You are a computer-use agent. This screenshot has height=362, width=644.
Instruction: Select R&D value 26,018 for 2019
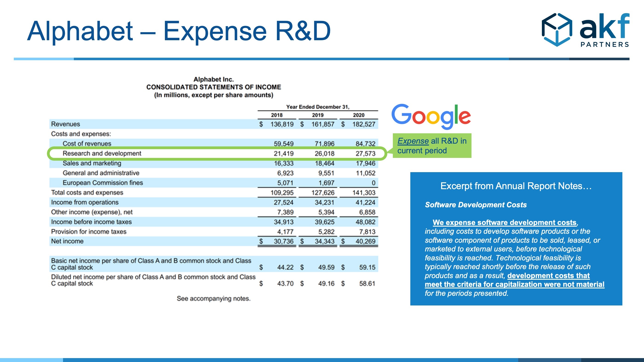tap(325, 153)
